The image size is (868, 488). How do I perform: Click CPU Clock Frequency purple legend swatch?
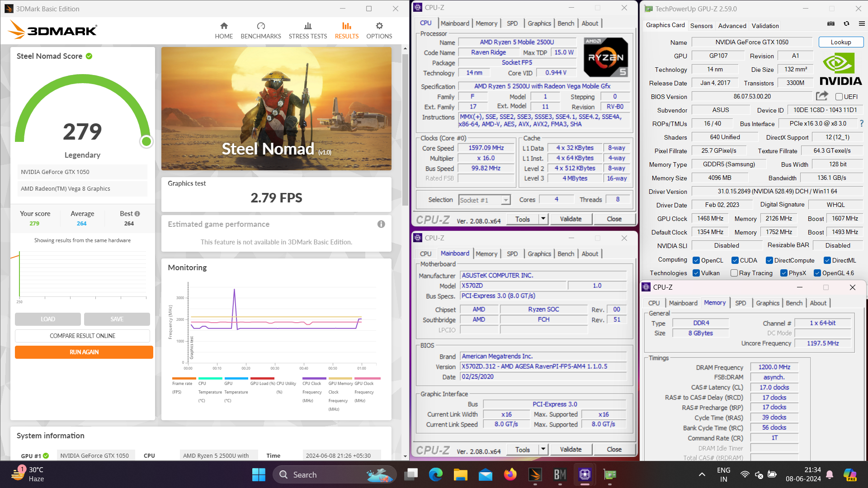tap(314, 378)
